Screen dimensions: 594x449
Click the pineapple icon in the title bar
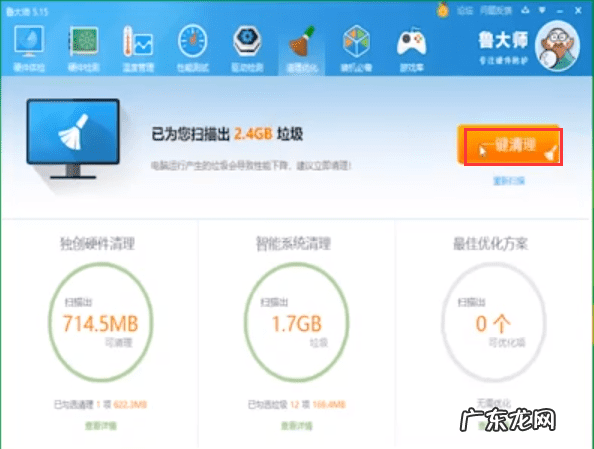click(x=442, y=10)
